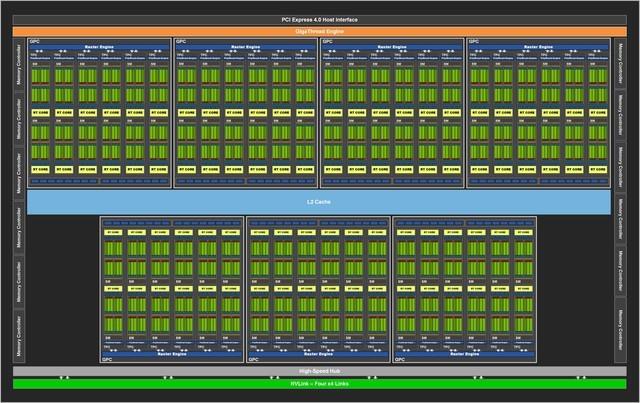Click the PCI Express 4.0 Host Interface bar

[x=319, y=20]
